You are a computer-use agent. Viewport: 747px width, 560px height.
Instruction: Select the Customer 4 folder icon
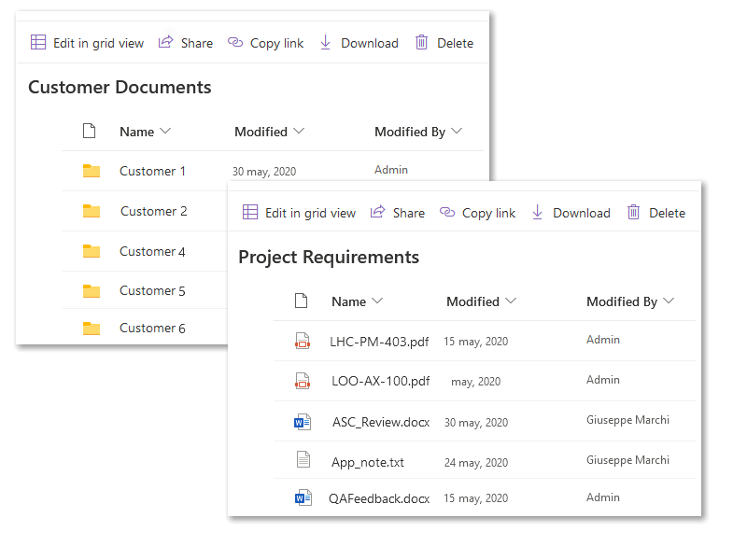click(92, 250)
